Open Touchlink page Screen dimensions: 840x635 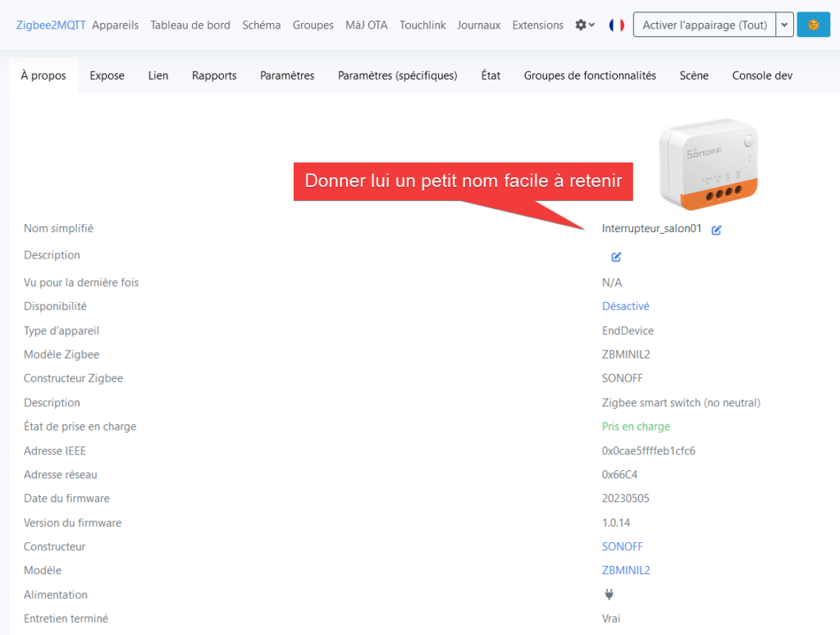[422, 25]
